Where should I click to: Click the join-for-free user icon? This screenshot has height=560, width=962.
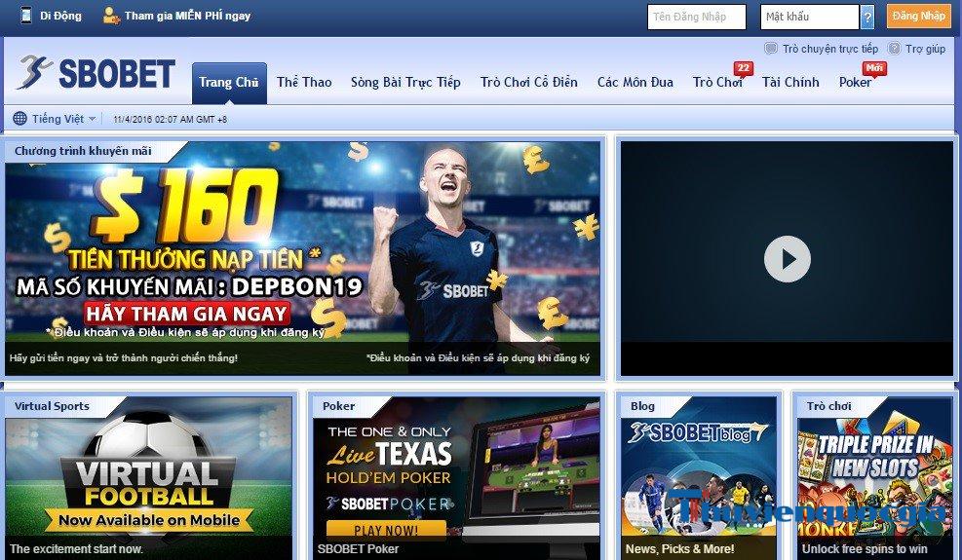pyautogui.click(x=111, y=16)
